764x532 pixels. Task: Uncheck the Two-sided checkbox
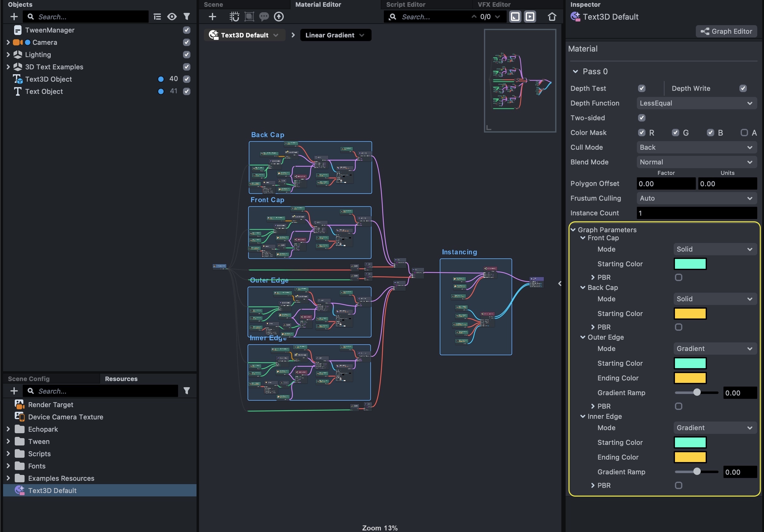641,118
